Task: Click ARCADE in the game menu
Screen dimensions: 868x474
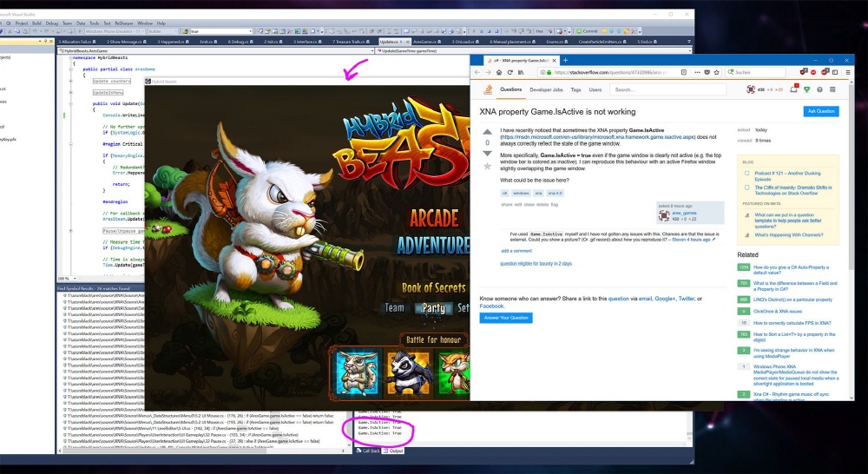Action: [434, 218]
